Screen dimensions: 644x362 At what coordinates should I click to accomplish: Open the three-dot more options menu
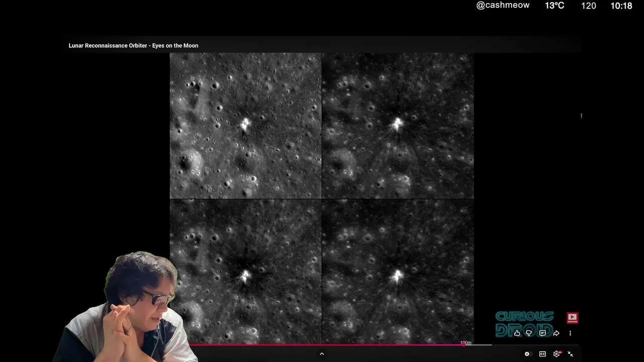(570, 333)
